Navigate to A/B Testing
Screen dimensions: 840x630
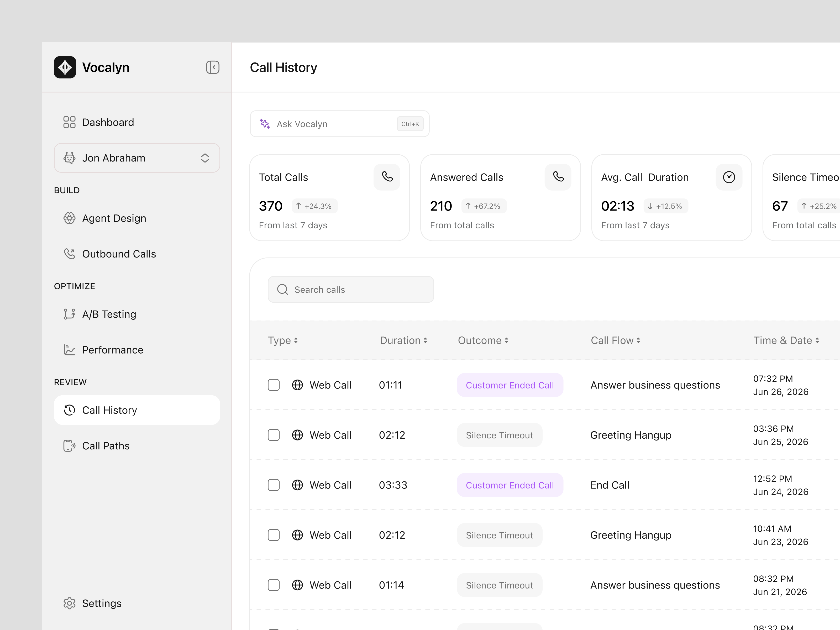(137, 314)
